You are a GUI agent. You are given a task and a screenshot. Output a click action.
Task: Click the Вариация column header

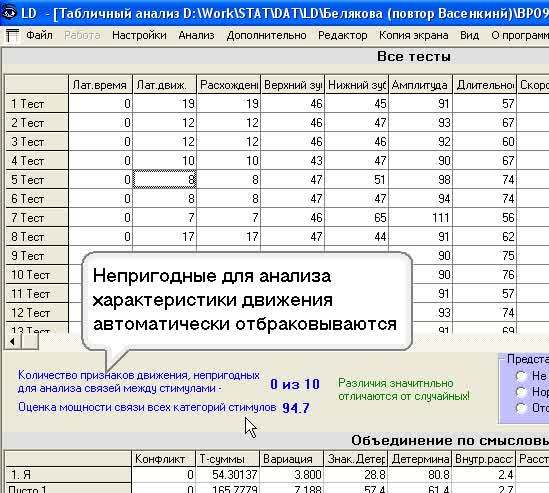tap(291, 459)
